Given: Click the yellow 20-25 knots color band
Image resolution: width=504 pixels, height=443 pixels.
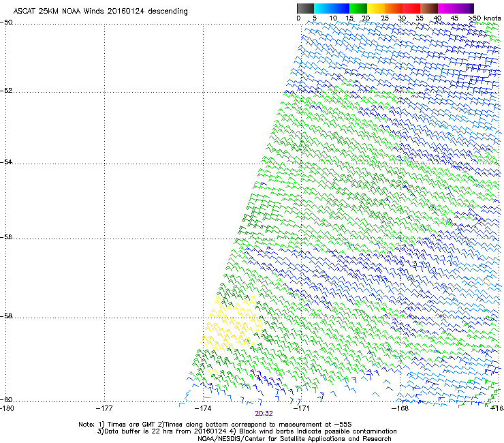Looking at the screenshot, I should [x=376, y=8].
